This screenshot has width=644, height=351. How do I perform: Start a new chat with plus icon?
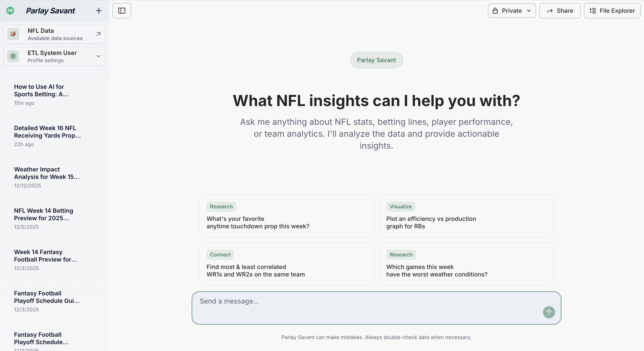(99, 11)
